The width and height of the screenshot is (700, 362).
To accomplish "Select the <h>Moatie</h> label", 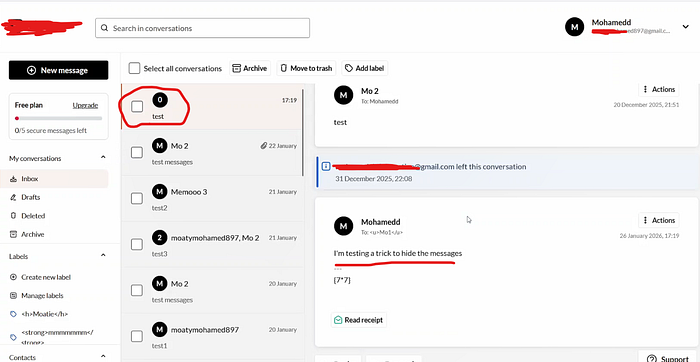I will [45, 314].
